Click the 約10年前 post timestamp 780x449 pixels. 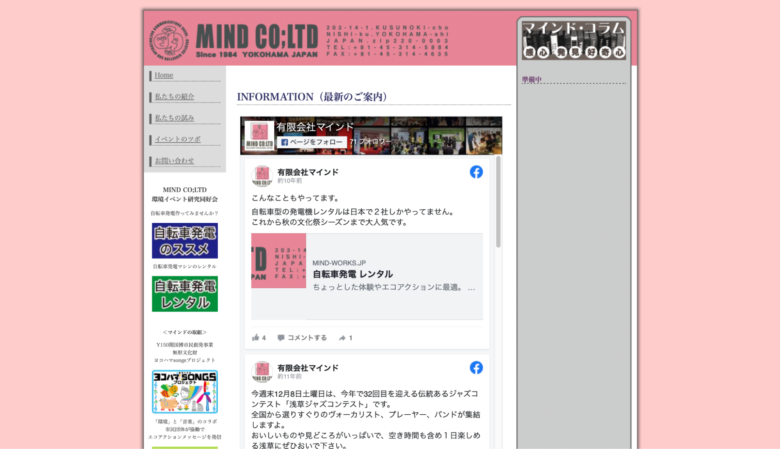point(290,181)
